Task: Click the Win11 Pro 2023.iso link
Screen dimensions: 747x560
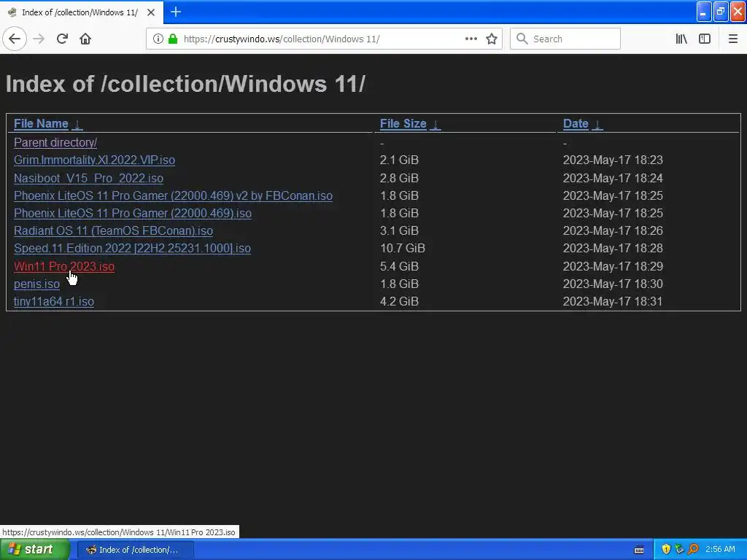Action: pyautogui.click(x=64, y=266)
